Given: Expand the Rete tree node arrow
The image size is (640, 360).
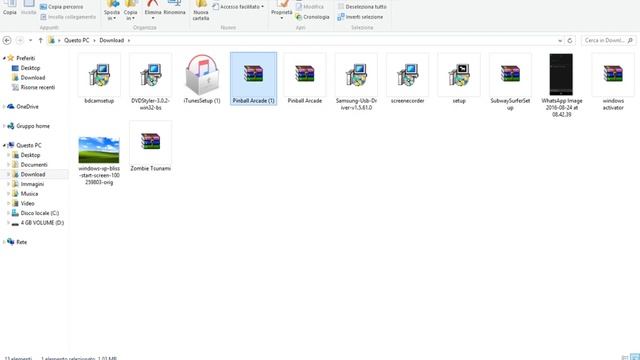Looking at the screenshot, I should 4,242.
